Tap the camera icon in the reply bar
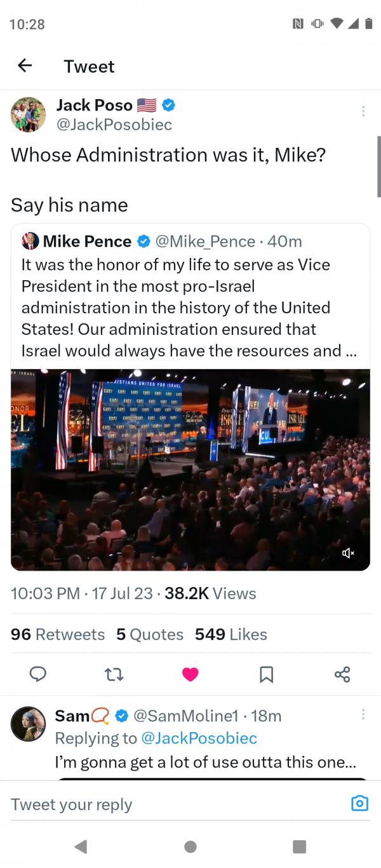The height and width of the screenshot is (868, 381). coord(359,804)
